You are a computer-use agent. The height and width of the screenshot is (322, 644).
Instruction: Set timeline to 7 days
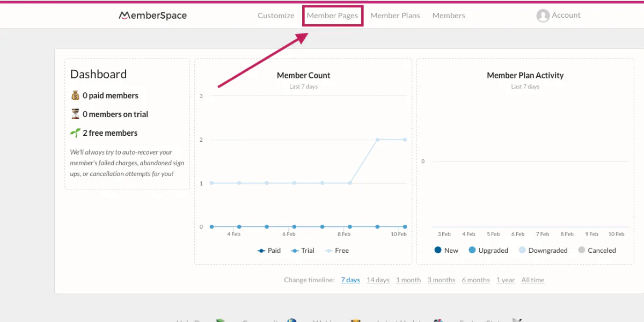click(x=350, y=280)
